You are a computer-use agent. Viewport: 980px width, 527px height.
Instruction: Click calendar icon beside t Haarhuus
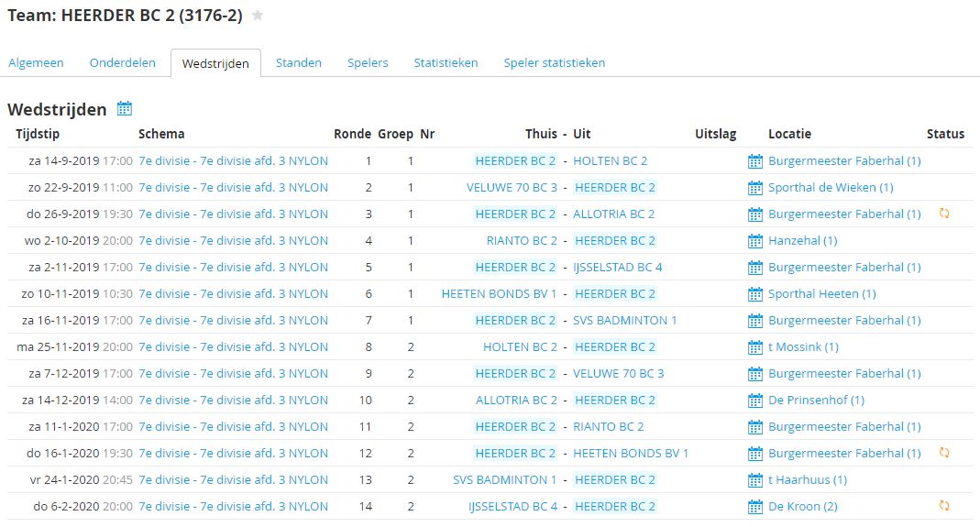click(755, 480)
